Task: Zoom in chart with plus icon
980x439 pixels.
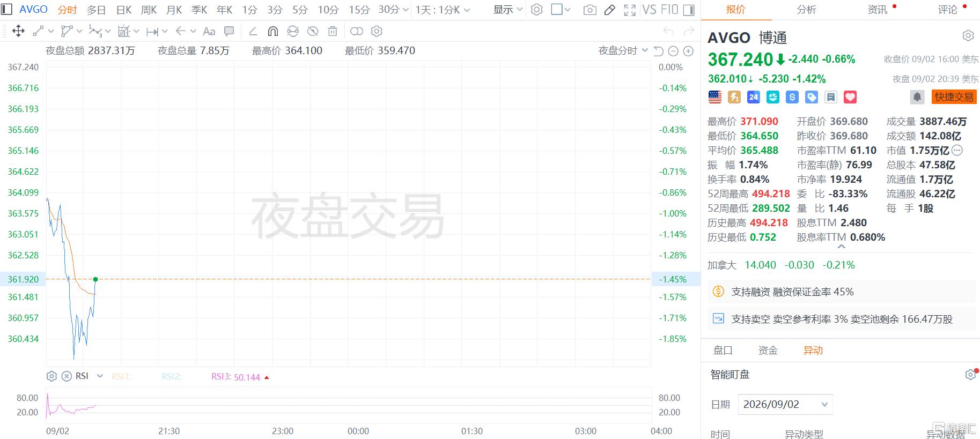Action: (688, 51)
